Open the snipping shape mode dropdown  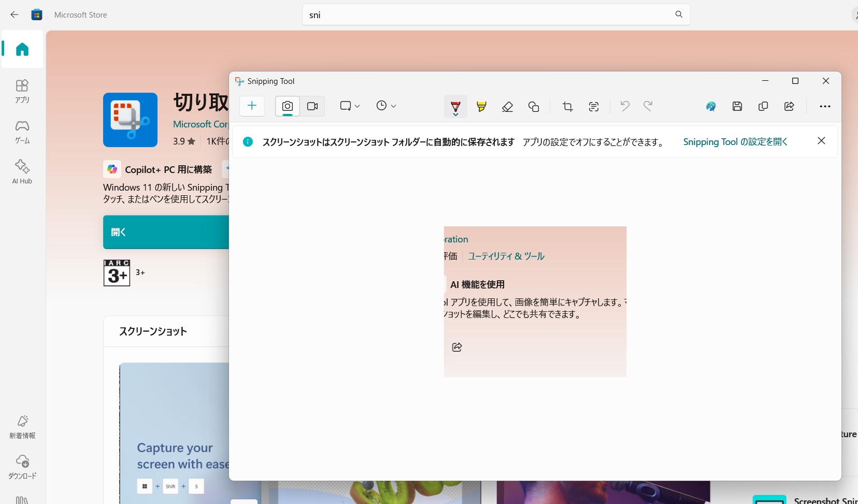click(350, 106)
